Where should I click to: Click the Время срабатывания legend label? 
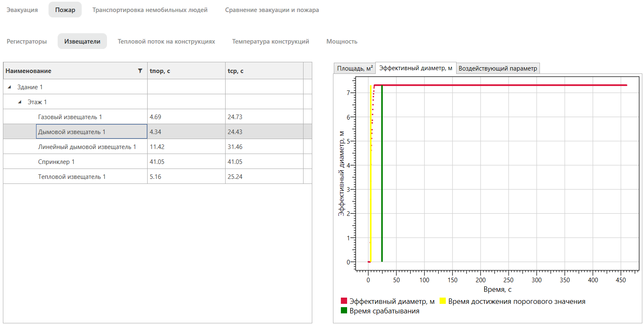click(384, 311)
